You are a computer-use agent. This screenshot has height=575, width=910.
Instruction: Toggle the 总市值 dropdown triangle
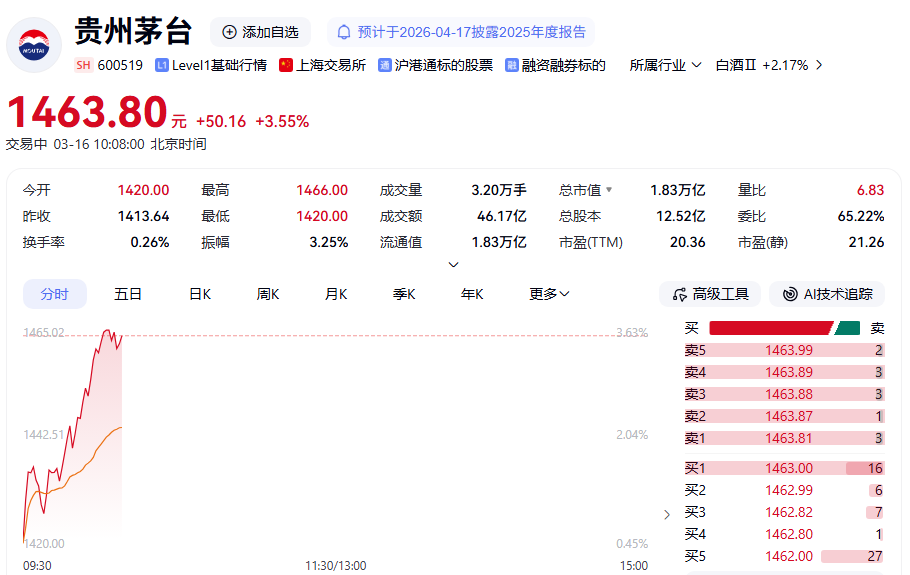point(609,190)
